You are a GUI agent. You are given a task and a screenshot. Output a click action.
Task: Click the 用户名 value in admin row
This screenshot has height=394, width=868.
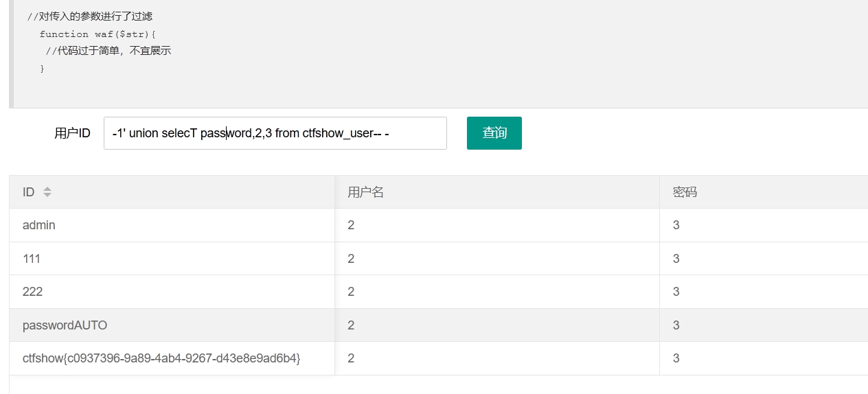[x=497, y=225]
